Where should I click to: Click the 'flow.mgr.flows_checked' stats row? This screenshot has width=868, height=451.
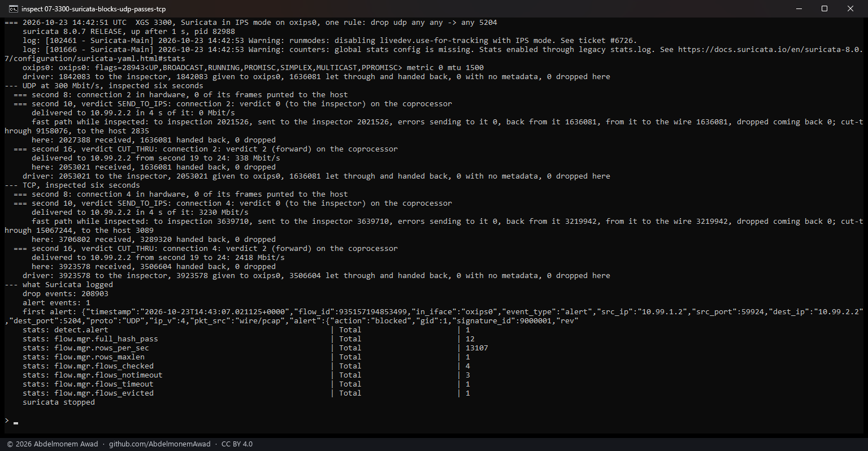tap(246, 366)
